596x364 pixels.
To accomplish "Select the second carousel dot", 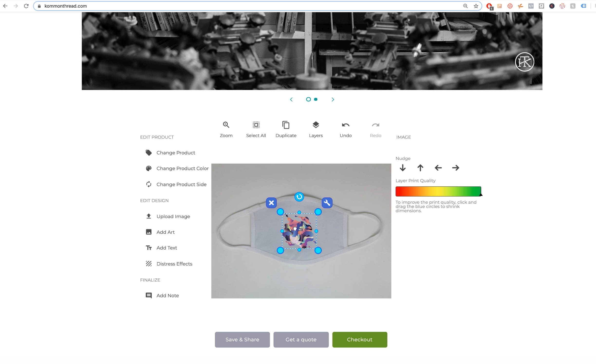I will [316, 99].
